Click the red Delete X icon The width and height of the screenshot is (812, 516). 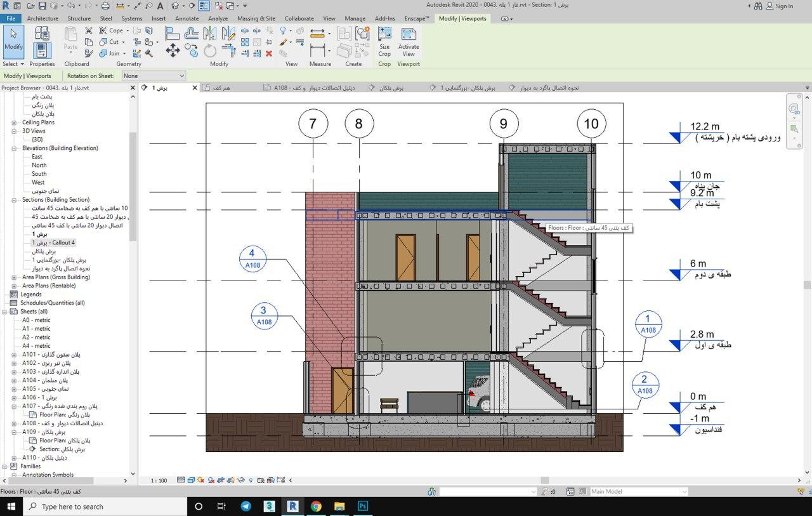click(269, 53)
